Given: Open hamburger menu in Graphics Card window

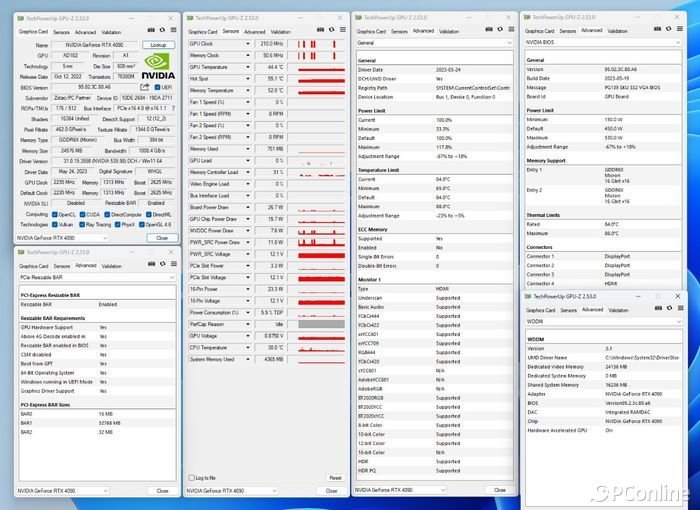Looking at the screenshot, I should click(174, 30).
